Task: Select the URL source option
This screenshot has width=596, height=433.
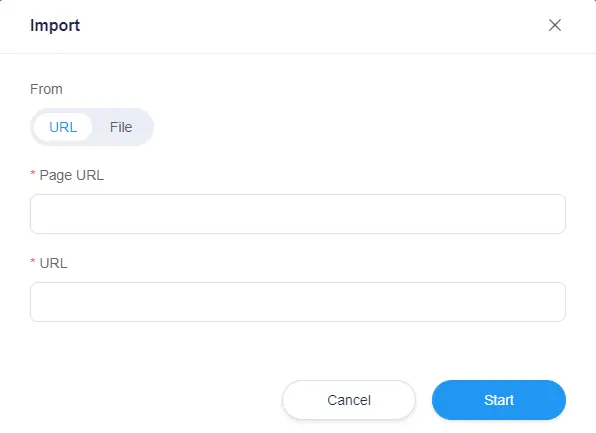Action: 63,127
